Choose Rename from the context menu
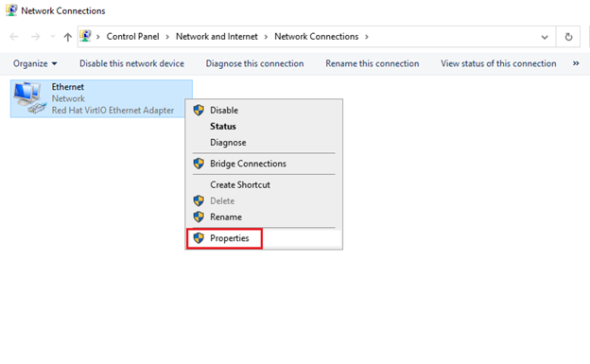Screen dimensions: 590x364 point(264,217)
